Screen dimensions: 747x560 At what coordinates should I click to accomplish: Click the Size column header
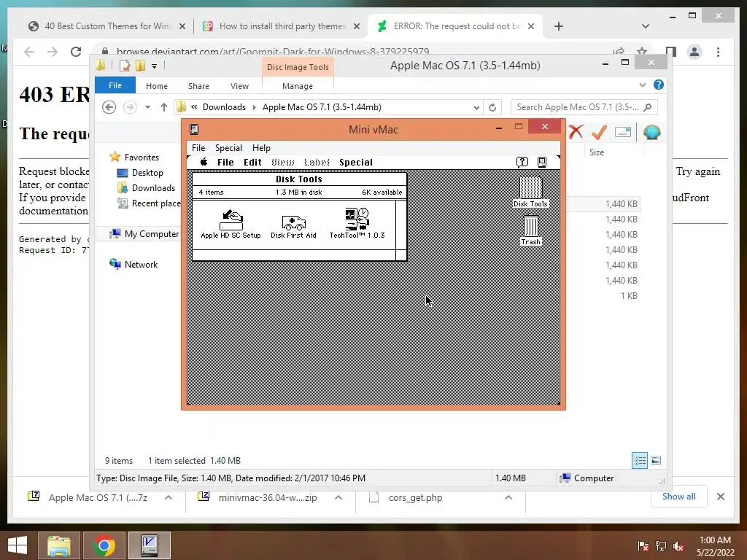pyautogui.click(x=597, y=152)
